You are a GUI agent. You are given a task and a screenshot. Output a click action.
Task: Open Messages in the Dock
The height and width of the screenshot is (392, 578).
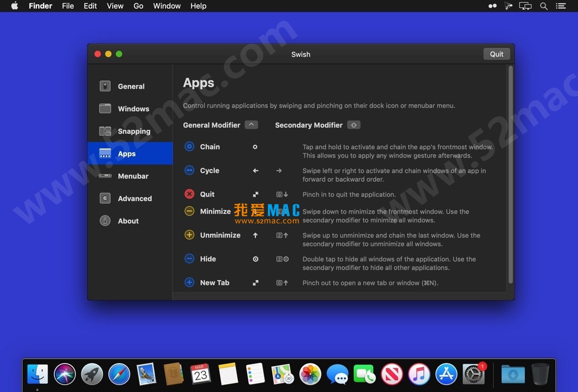coord(337,374)
